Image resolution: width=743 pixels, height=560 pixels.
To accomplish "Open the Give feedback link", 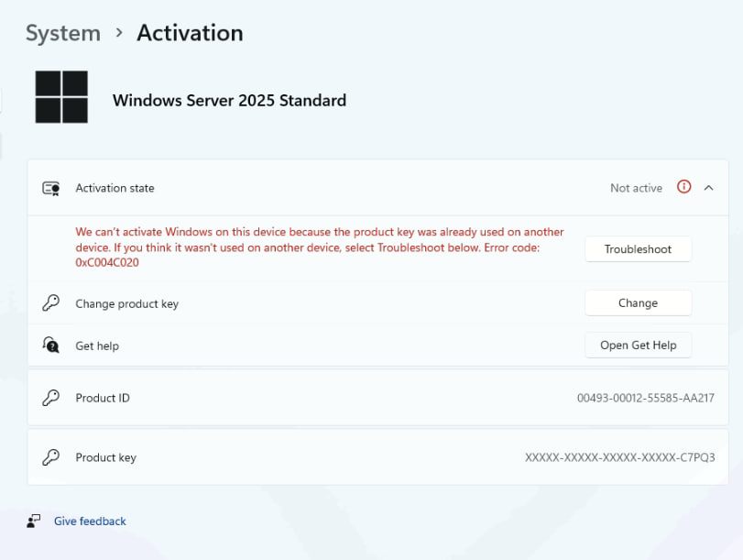I will pyautogui.click(x=90, y=522).
